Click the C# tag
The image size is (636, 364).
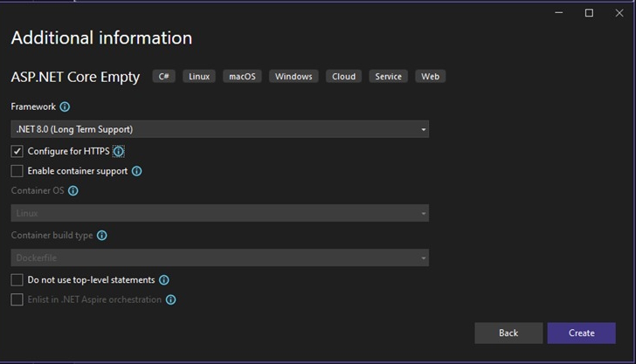164,76
